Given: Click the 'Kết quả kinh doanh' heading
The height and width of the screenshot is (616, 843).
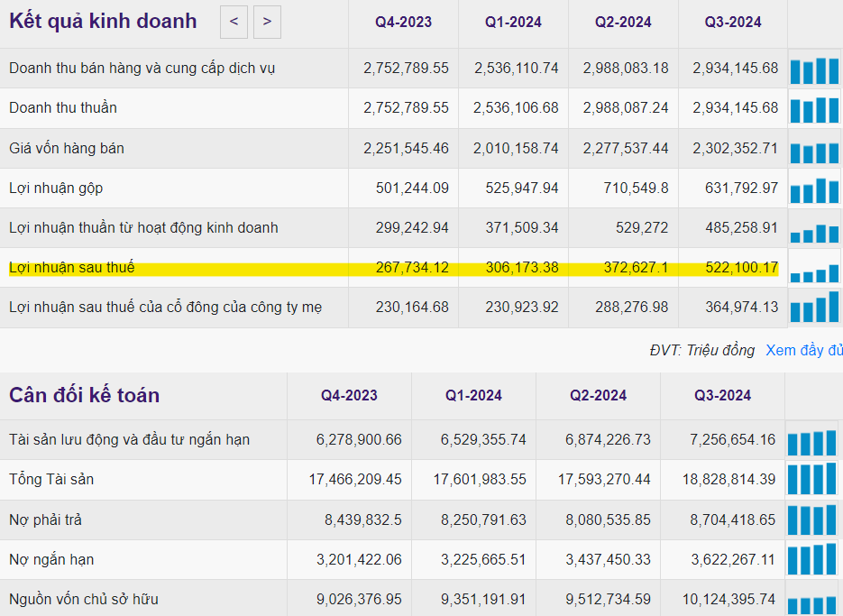Looking at the screenshot, I should (x=103, y=22).
